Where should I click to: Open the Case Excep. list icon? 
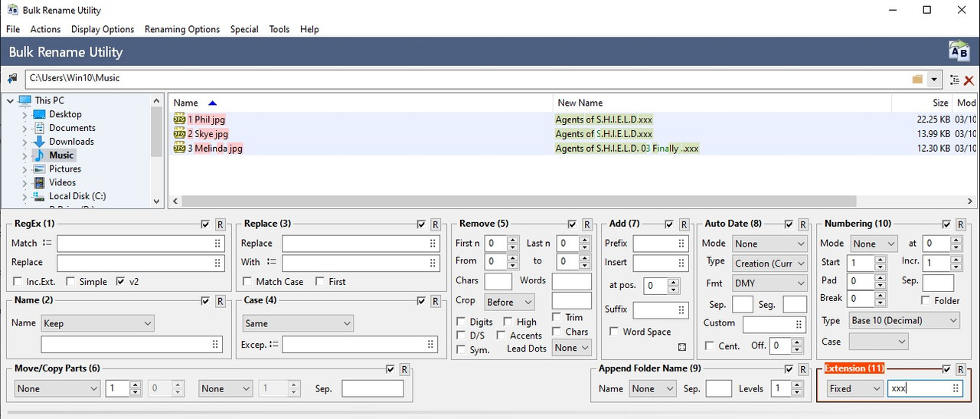[274, 345]
